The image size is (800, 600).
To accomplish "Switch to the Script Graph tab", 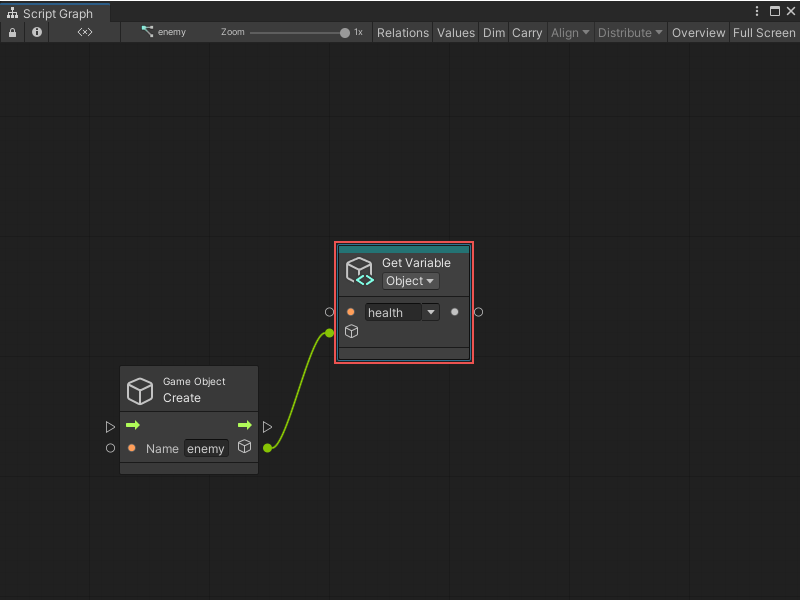I will (55, 13).
